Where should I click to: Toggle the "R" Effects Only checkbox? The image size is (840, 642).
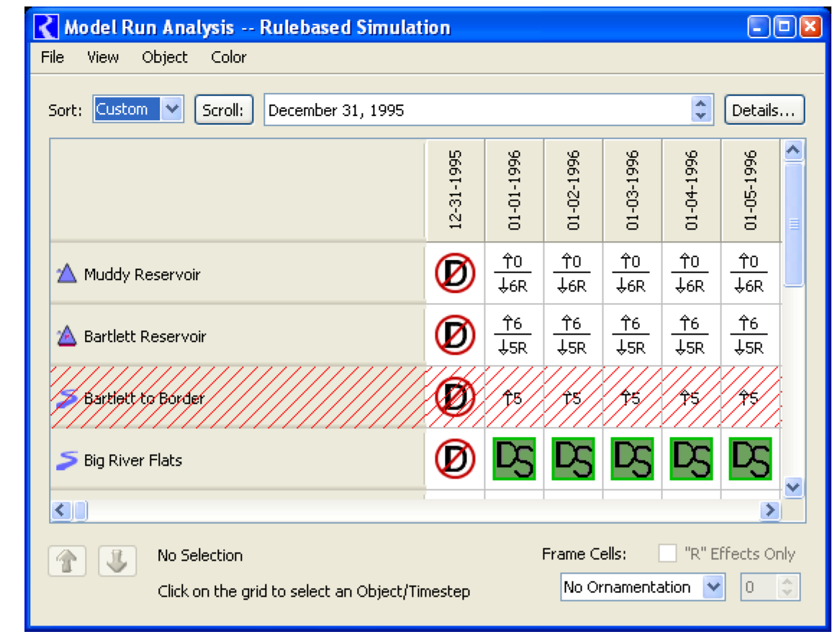(x=668, y=553)
